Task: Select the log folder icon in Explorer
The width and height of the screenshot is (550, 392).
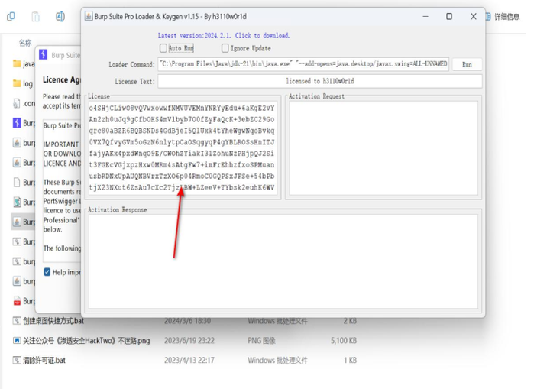Action: pyautogui.click(x=17, y=83)
